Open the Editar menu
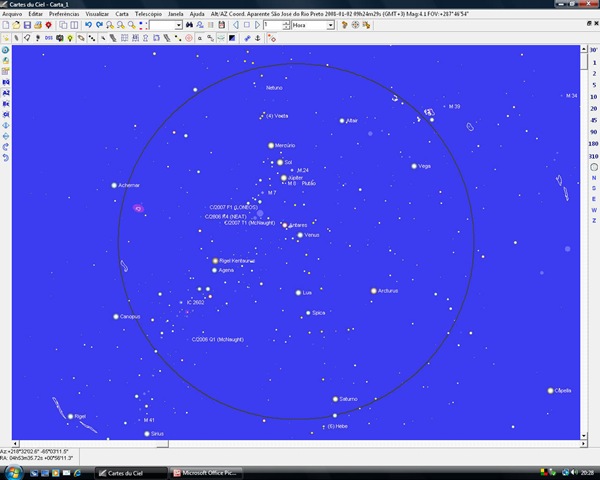This screenshot has width=600, height=480. click(35, 14)
